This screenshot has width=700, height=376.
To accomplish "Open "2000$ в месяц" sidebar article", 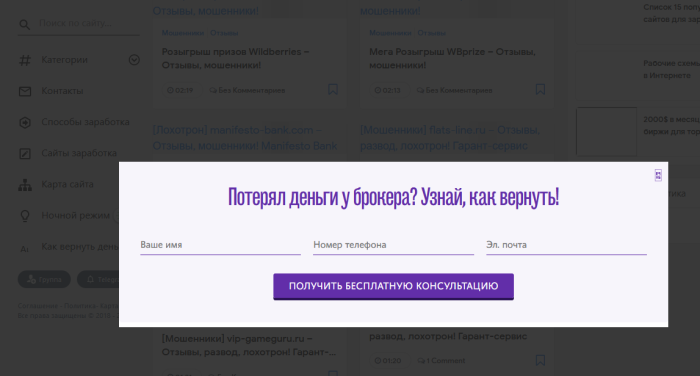I will pos(671,125).
